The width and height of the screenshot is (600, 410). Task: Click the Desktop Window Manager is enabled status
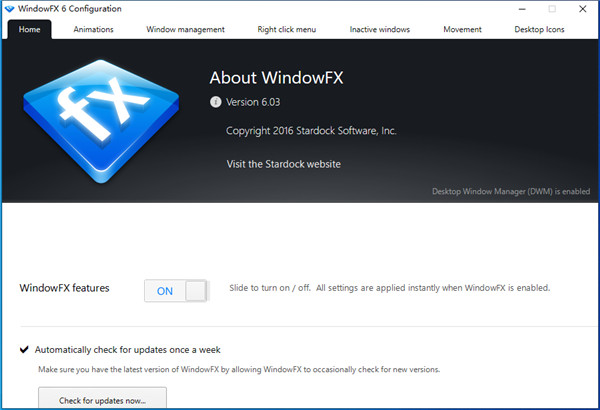511,191
